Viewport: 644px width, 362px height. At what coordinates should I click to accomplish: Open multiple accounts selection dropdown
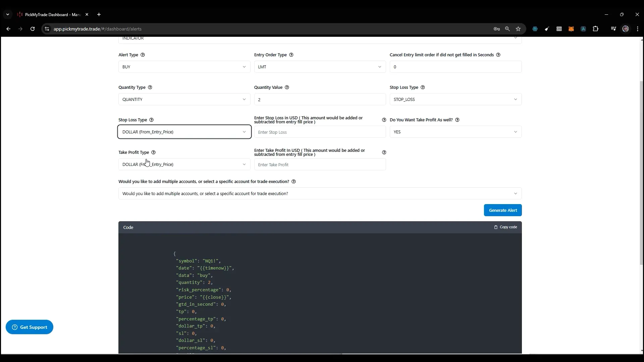(320, 193)
